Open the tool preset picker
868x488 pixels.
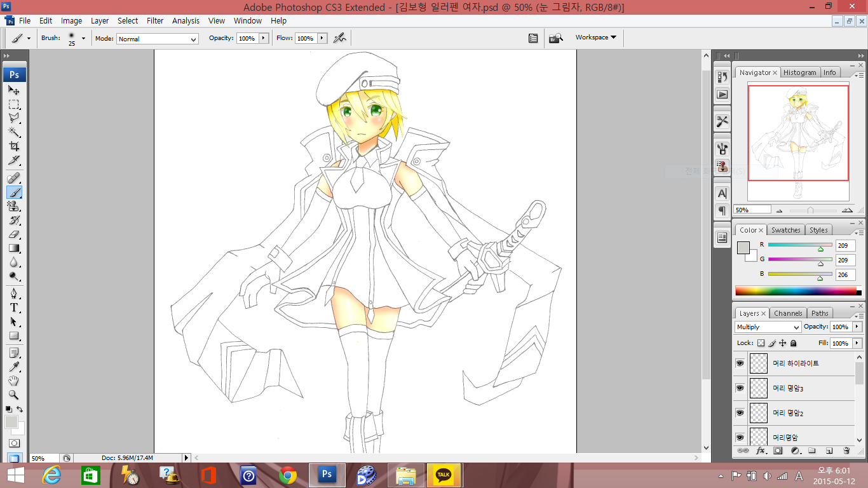pos(20,38)
